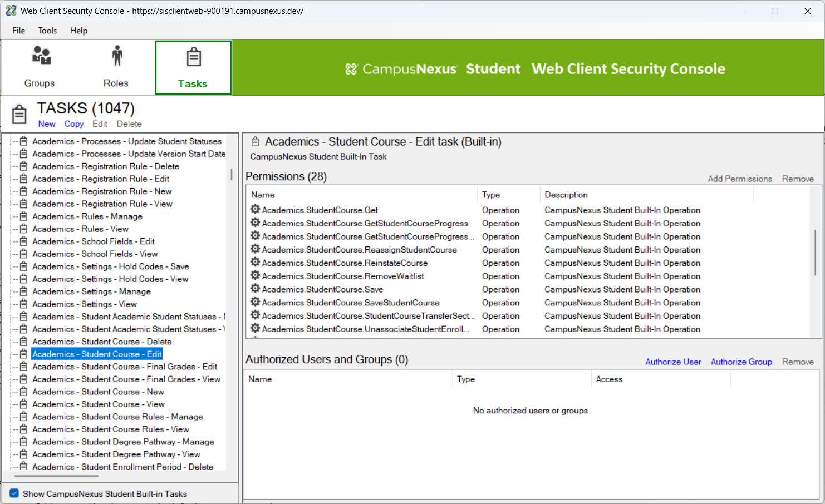Switch to the Groups tab label
Image resolution: width=825 pixels, height=504 pixels.
click(40, 83)
